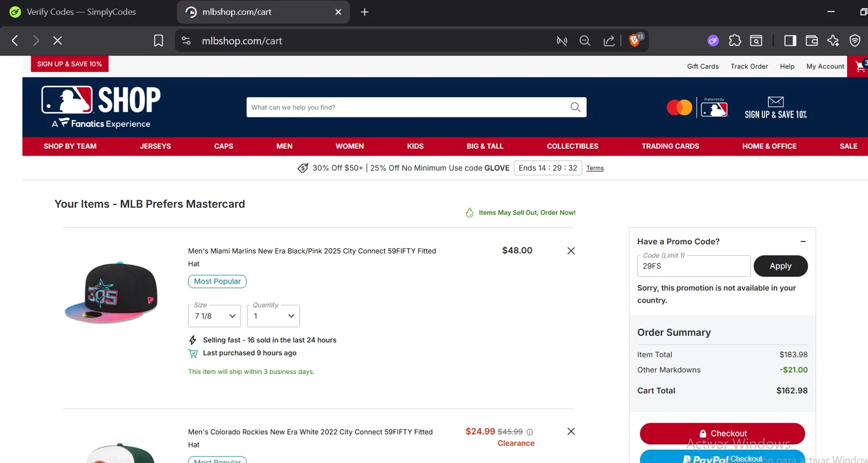Screen dimensions: 868x463
Task: Open the TRADING CARDS menu
Action: coord(670,146)
